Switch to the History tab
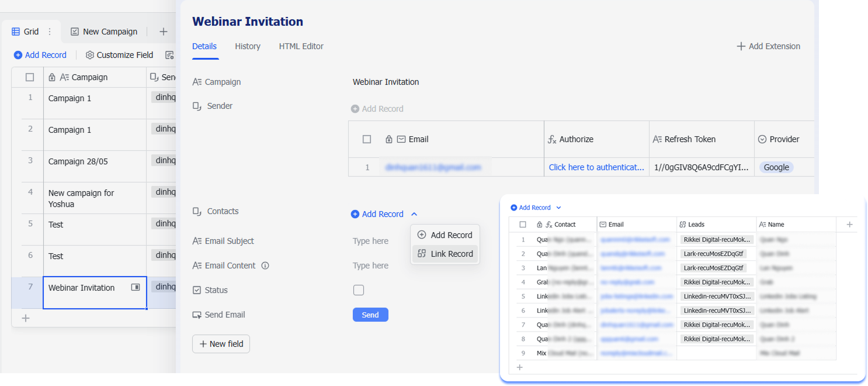 point(248,46)
